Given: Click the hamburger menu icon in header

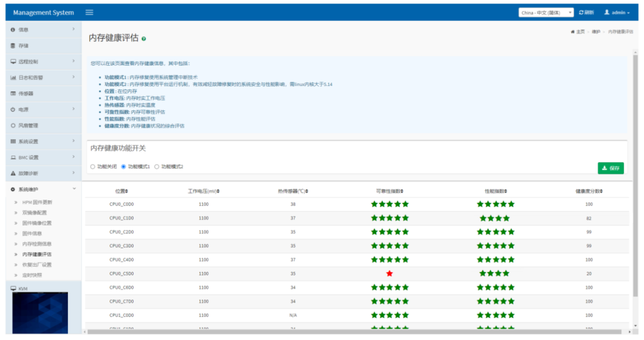Looking at the screenshot, I should pos(89,13).
